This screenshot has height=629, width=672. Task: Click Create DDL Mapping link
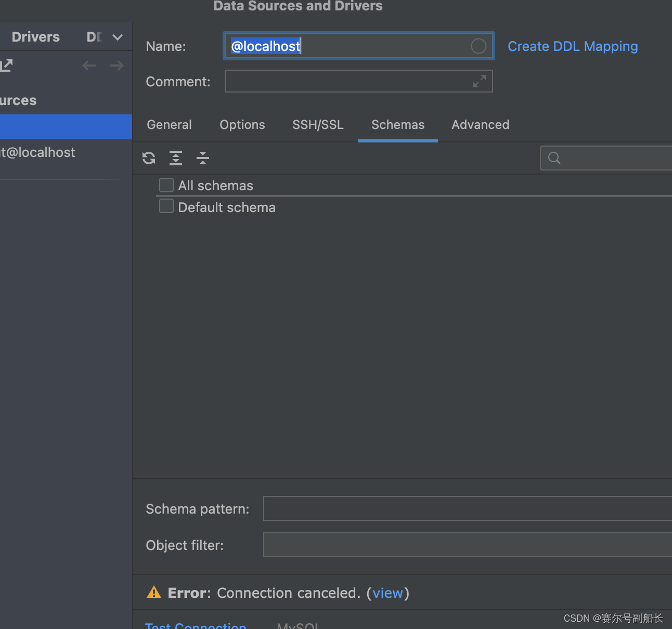pyautogui.click(x=573, y=46)
